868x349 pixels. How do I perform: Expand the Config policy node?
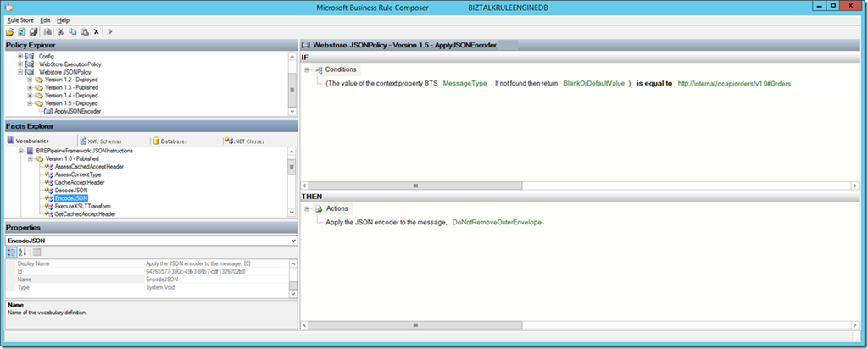pyautogui.click(x=20, y=57)
